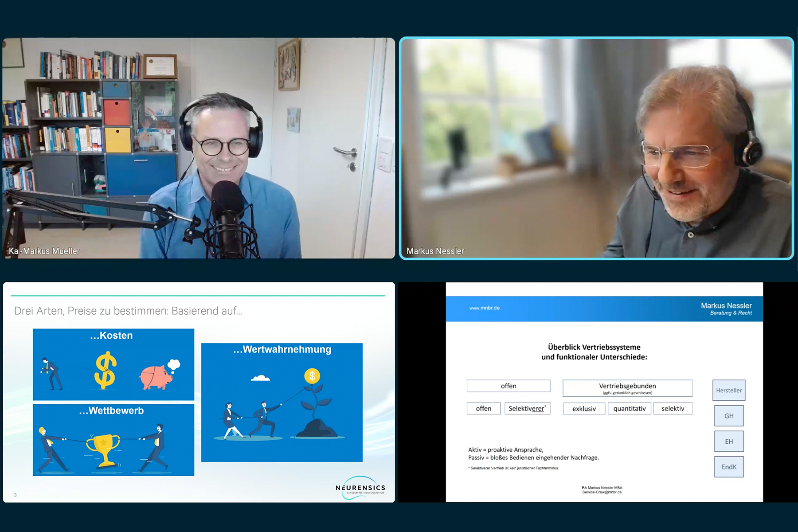Select the exklusiv box
798x532 pixels.
584,409
